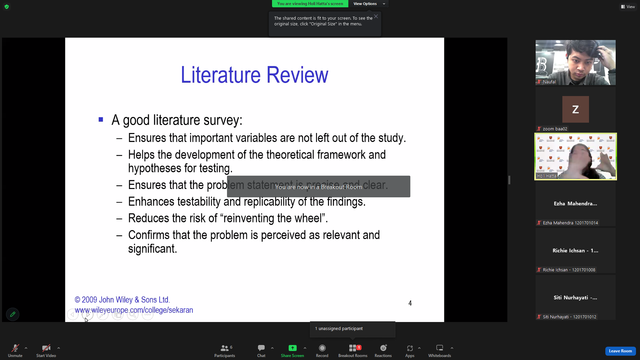
Task: Click the 'Literature Review' slide title
Action: click(254, 75)
